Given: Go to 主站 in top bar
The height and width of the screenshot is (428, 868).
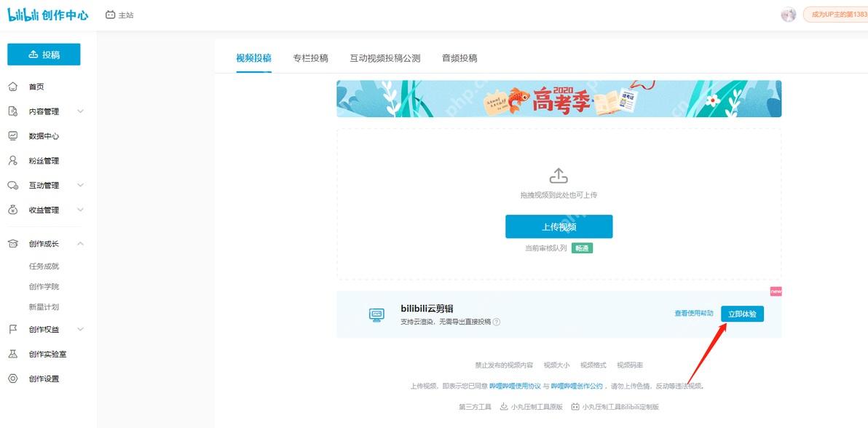Looking at the screenshot, I should [x=126, y=15].
